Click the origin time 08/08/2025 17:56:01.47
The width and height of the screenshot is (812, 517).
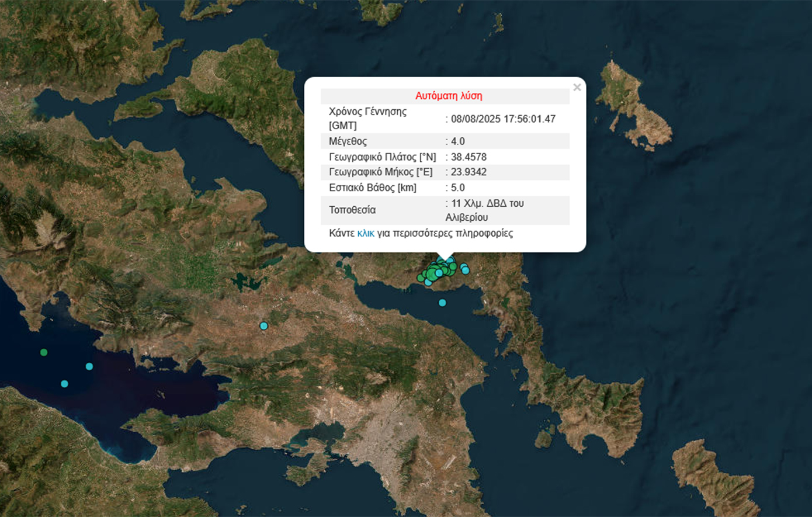(x=502, y=119)
